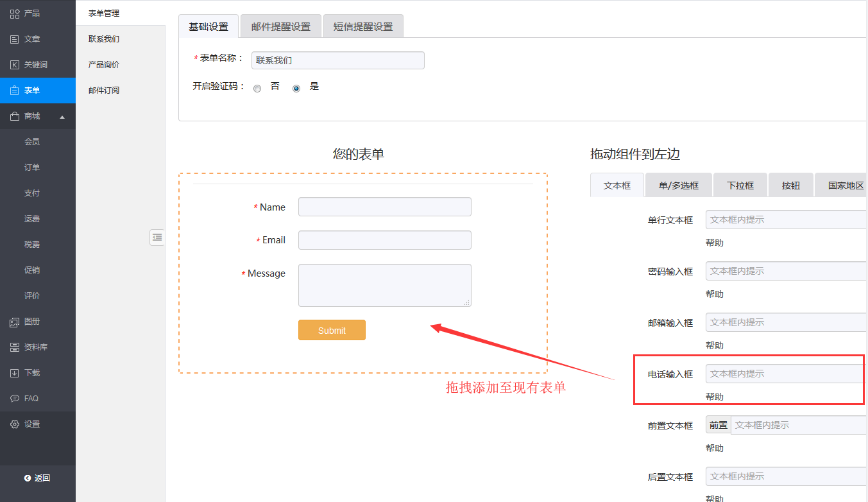Select 否 radio for 开启验证码
This screenshot has height=502, width=868.
(257, 89)
